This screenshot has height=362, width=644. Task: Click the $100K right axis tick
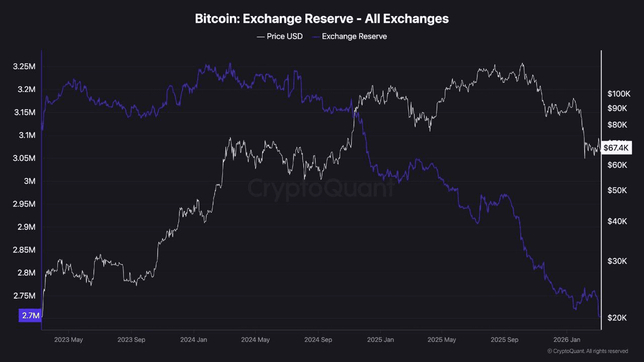(619, 94)
